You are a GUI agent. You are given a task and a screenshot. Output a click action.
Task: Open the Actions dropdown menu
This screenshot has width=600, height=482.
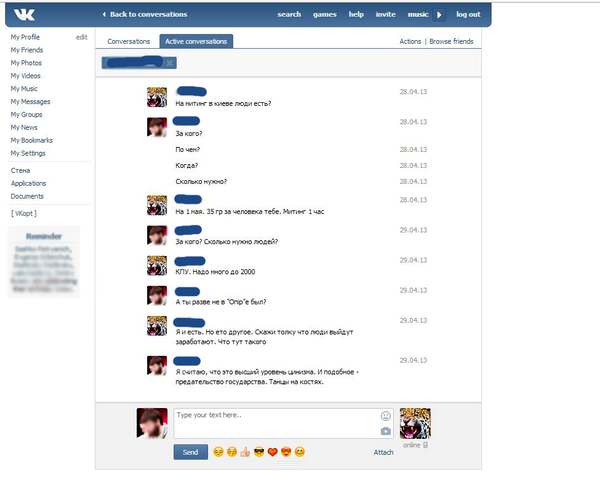click(410, 41)
